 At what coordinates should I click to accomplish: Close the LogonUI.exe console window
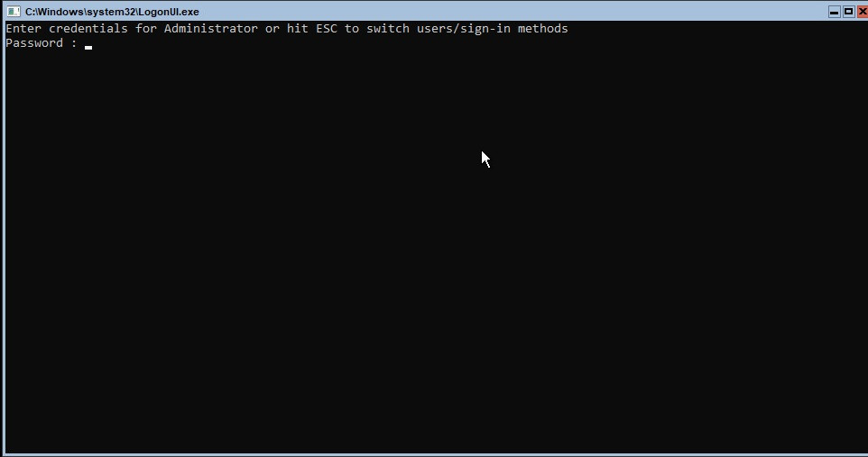point(862,12)
